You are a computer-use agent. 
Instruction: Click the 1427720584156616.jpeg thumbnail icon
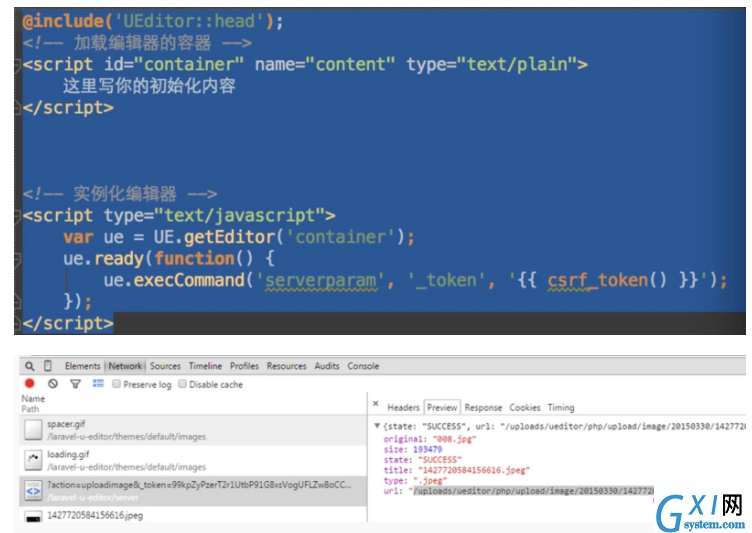[33, 518]
